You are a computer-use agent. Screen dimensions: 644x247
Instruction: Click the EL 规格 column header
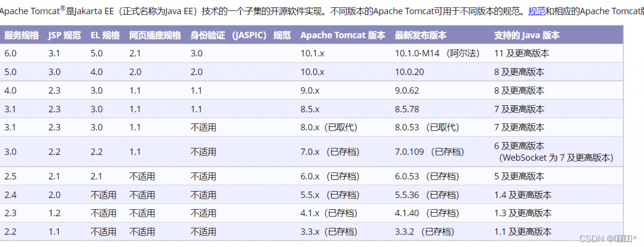tap(105, 35)
